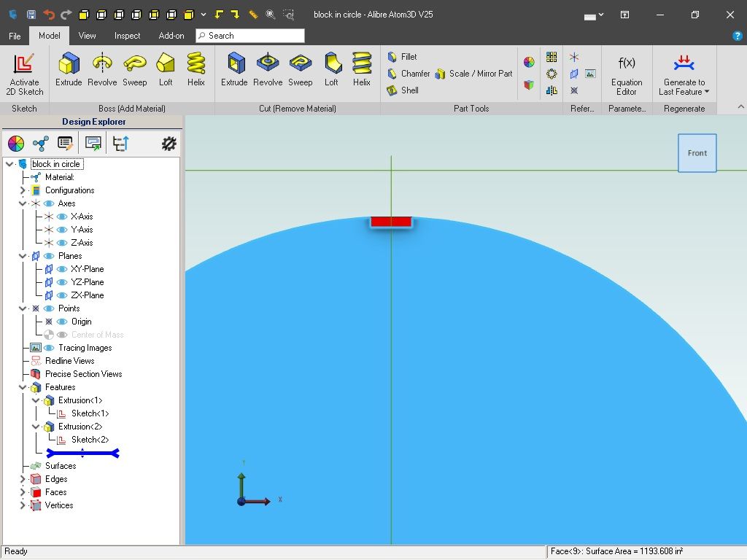The image size is (747, 560).
Task: Toggle Tracing Images visibility eye
Action: [49, 348]
